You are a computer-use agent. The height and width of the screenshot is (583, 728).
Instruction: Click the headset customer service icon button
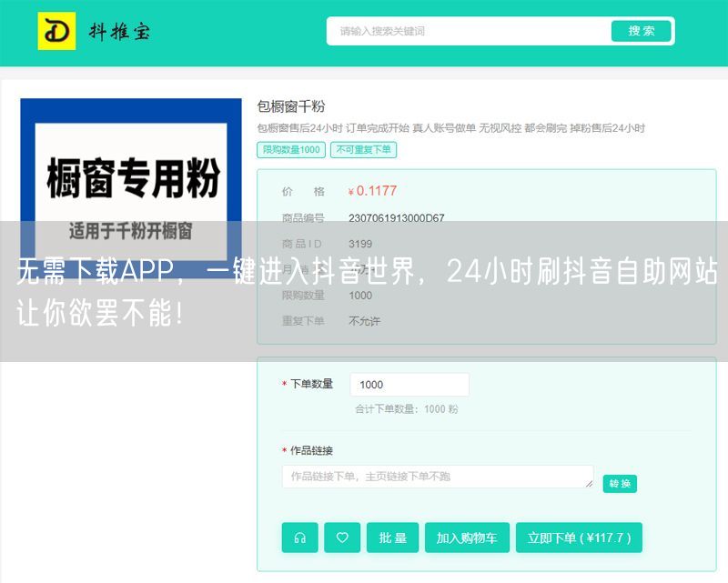[x=300, y=538]
